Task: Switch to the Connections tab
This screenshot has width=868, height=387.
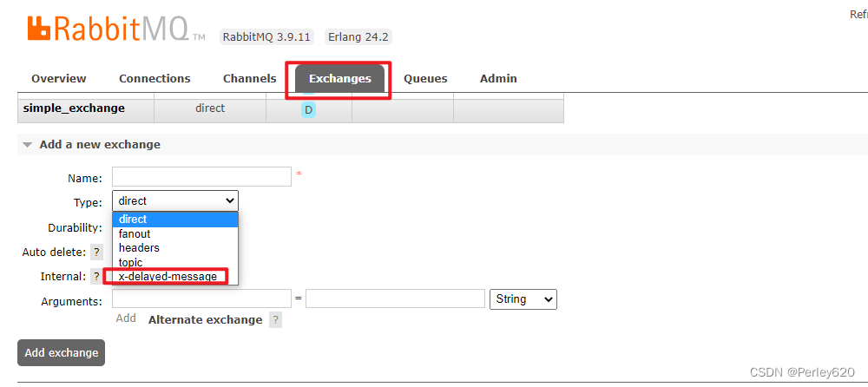Action: (155, 79)
